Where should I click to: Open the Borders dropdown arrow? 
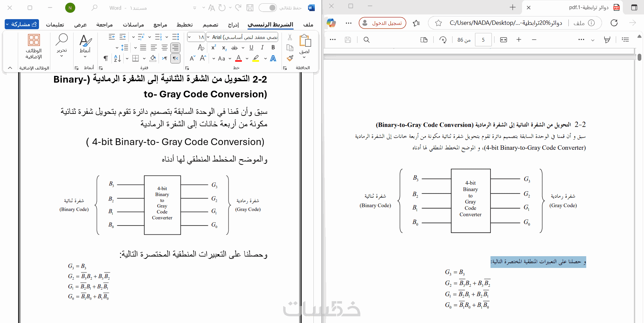click(127, 58)
